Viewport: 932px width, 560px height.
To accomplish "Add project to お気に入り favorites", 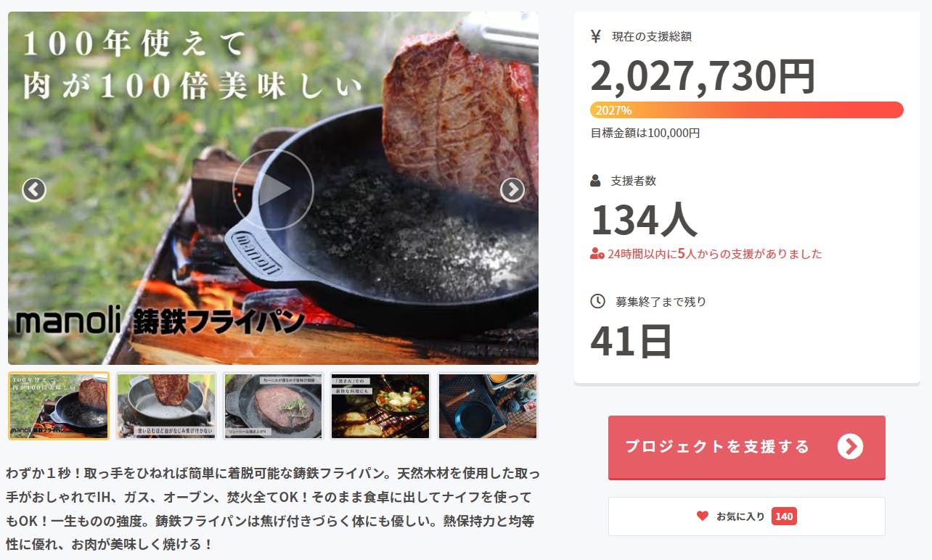I will (747, 516).
